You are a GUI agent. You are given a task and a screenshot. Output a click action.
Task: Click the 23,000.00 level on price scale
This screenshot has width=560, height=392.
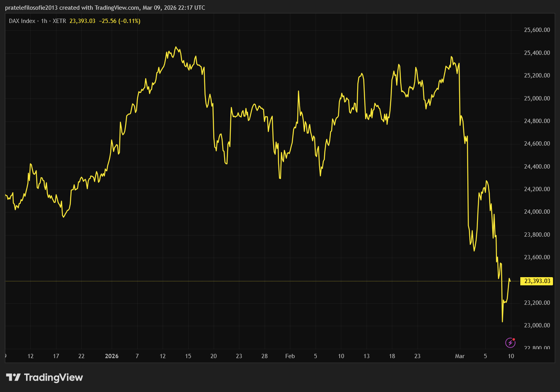537,325
